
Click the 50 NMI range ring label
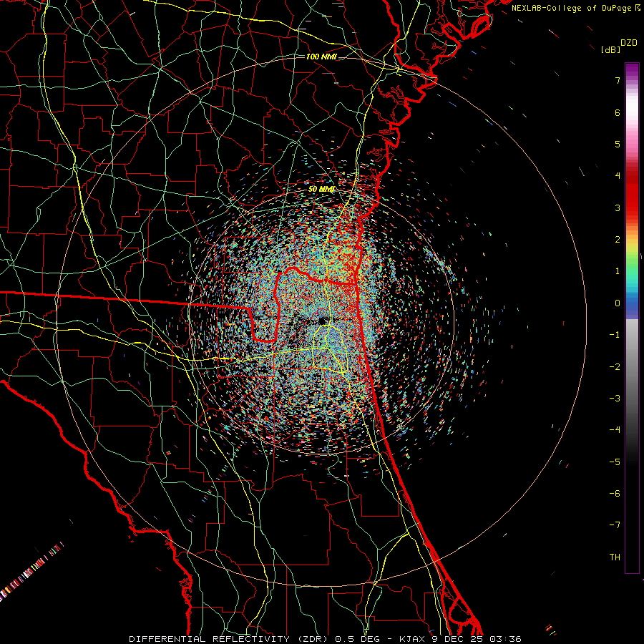coord(321,189)
